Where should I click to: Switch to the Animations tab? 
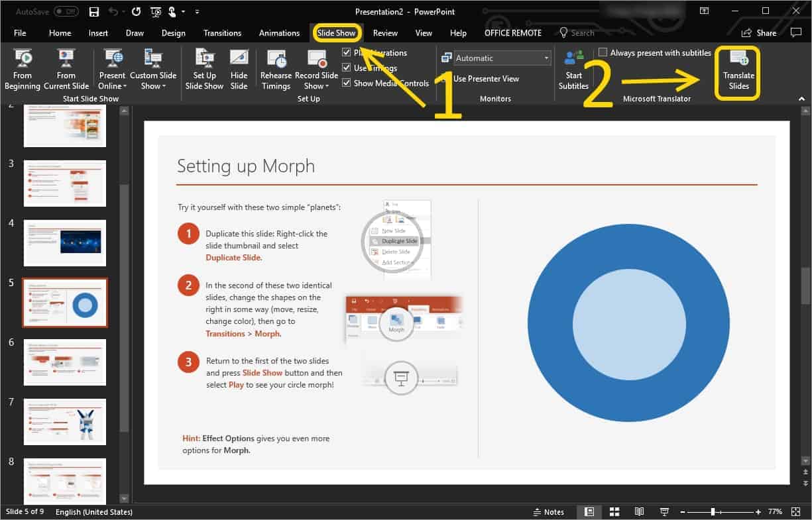[279, 33]
